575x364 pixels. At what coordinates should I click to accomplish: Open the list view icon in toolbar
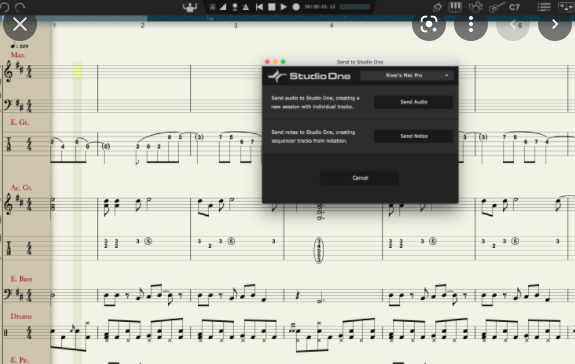pos(544,7)
